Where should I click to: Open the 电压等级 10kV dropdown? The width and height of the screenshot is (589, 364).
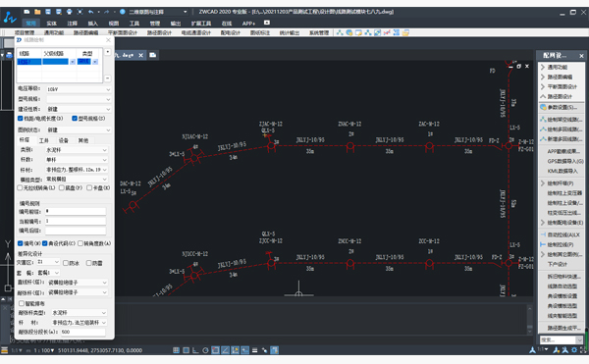79,89
